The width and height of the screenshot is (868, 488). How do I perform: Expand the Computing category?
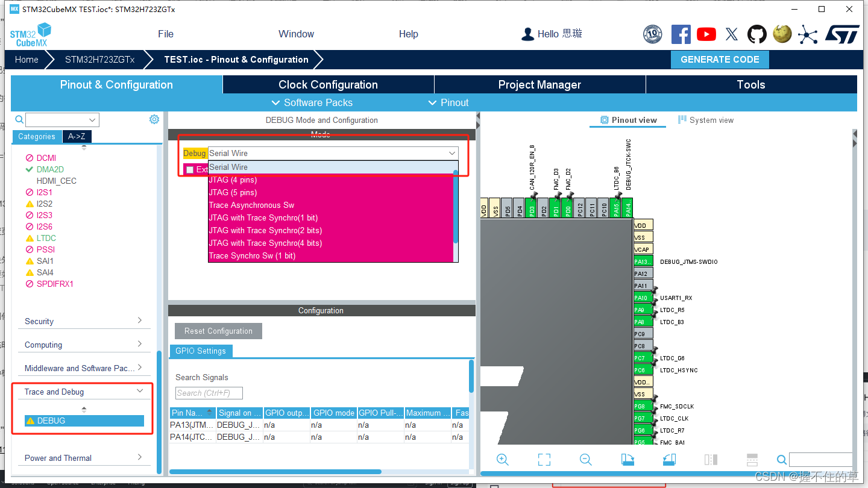(83, 345)
